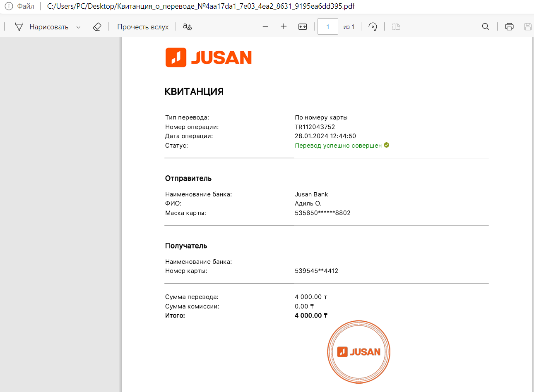This screenshot has height=392, width=534.
Task: Print the receipt document
Action: pos(509,27)
